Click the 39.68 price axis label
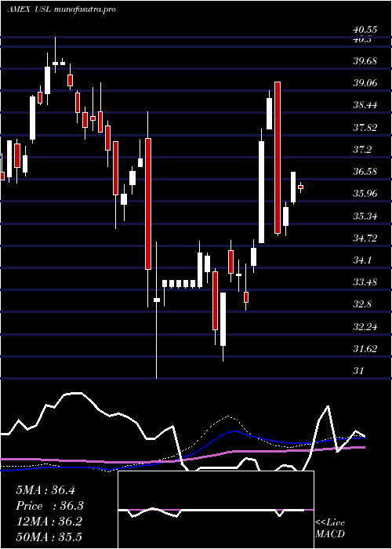Screen dimensions: 392x549 pyautogui.click(x=365, y=61)
